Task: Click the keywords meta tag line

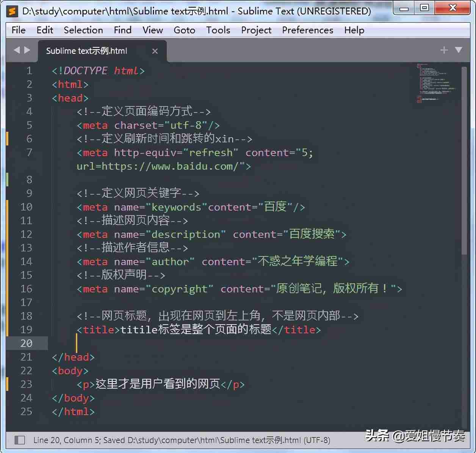Action: coord(191,207)
